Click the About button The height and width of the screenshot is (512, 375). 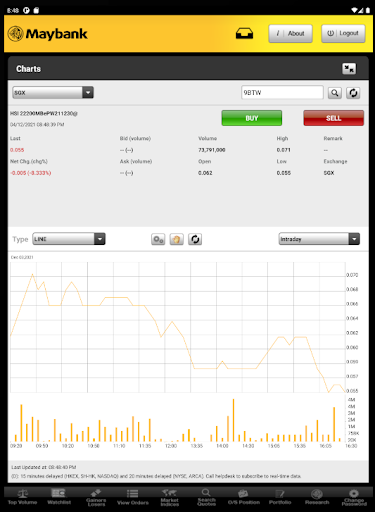point(290,33)
